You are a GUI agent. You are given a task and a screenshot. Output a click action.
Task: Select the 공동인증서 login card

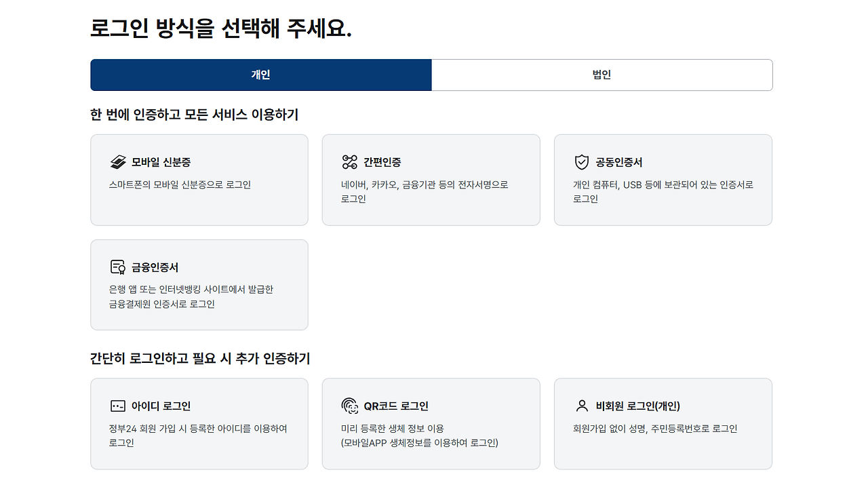point(663,180)
